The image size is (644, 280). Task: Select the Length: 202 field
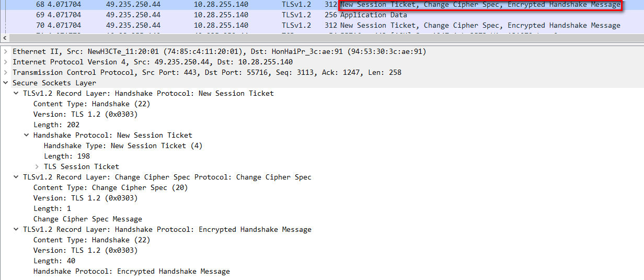[56, 125]
